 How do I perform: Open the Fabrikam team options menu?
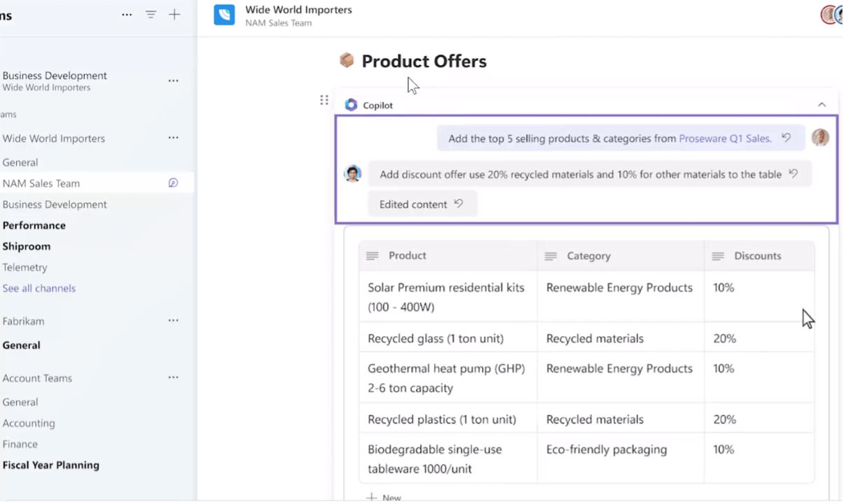[x=173, y=321]
